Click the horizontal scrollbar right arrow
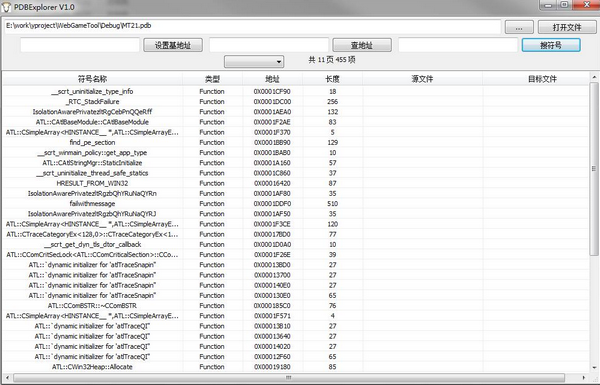Image resolution: width=600 pixels, height=385 pixels. pyautogui.click(x=584, y=378)
